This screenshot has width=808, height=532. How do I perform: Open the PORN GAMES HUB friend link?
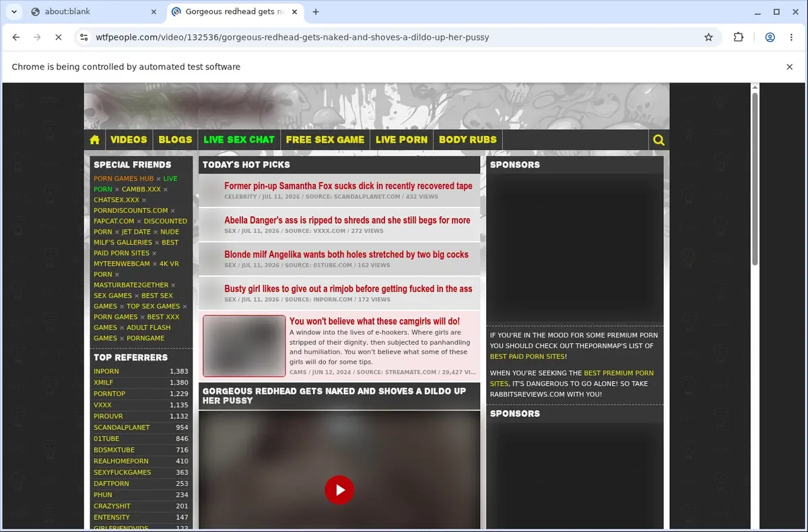tap(124, 178)
